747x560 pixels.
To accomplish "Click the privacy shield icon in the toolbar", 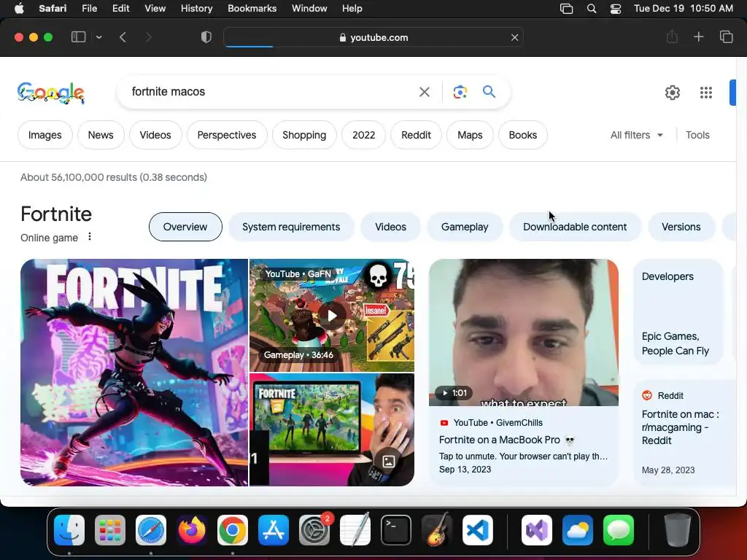I will [x=206, y=37].
